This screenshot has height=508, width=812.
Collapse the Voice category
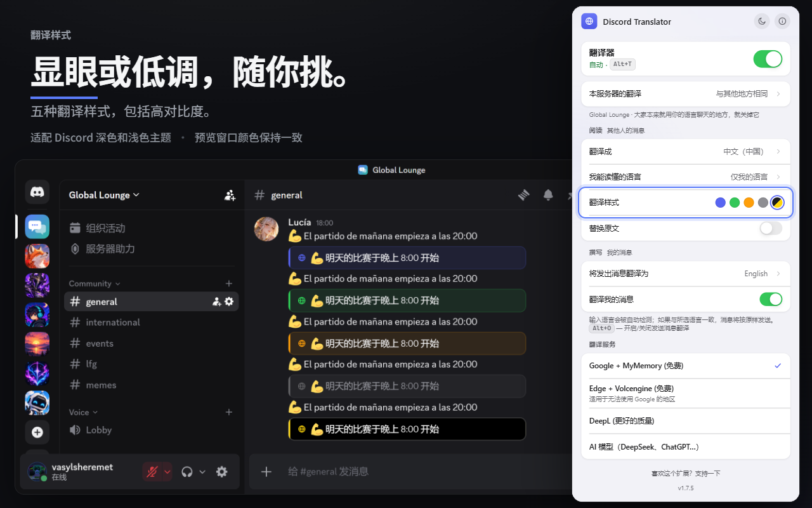click(84, 412)
